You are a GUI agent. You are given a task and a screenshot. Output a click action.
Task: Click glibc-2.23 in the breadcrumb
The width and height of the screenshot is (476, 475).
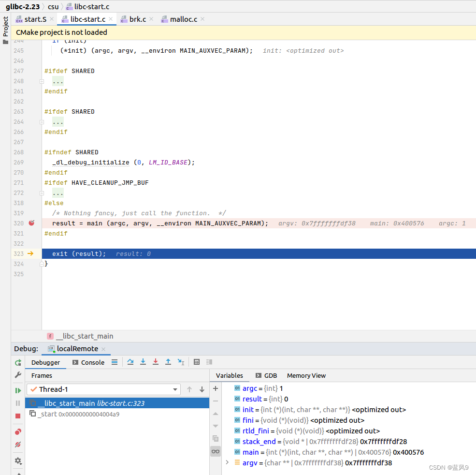pos(23,6)
